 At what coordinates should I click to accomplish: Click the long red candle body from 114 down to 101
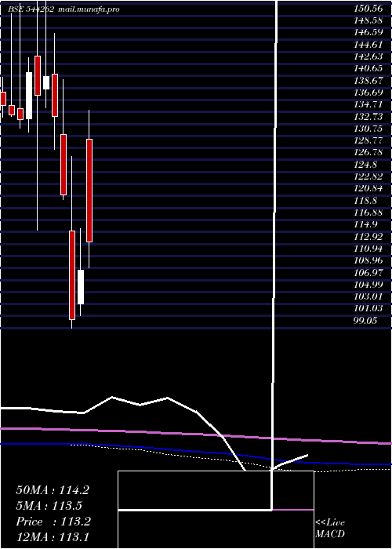(72, 274)
